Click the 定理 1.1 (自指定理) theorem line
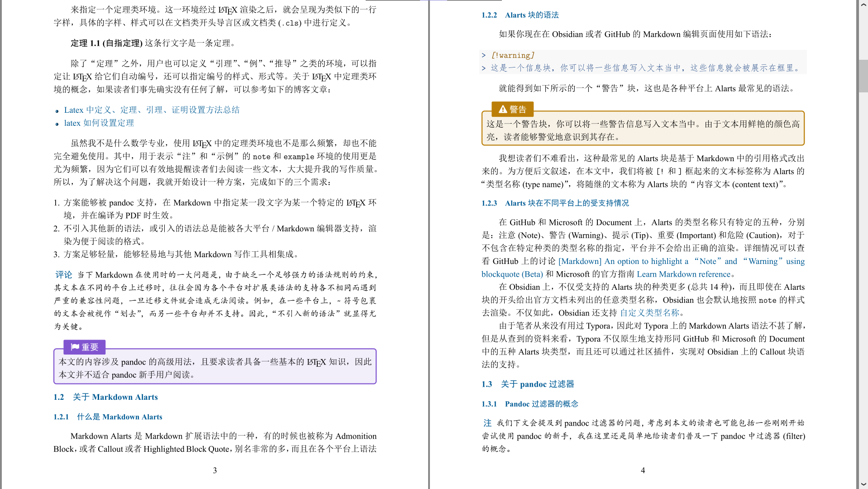Image resolution: width=868 pixels, height=489 pixels. (152, 43)
